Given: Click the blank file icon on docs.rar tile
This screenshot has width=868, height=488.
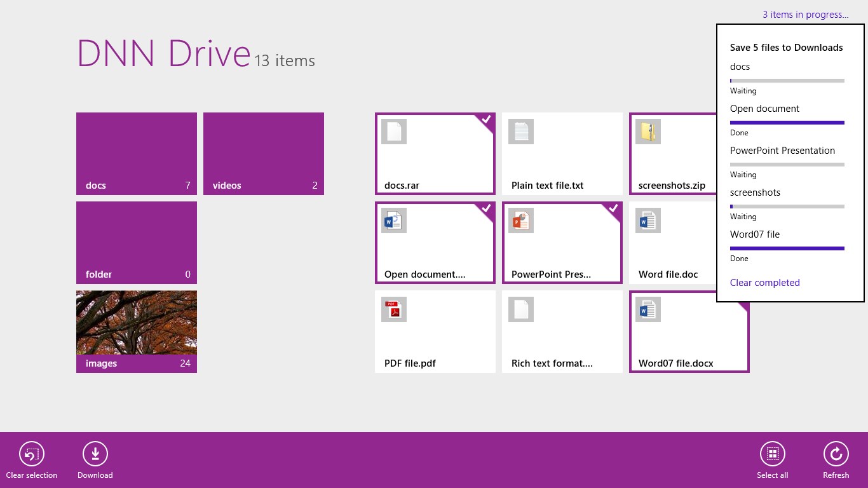Looking at the screenshot, I should click(394, 132).
